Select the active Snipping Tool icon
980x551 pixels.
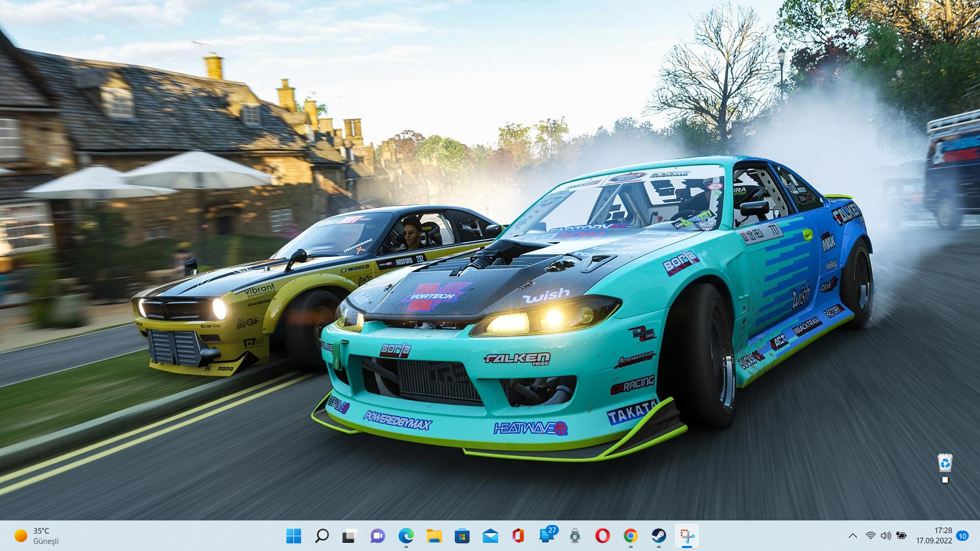coord(687,536)
